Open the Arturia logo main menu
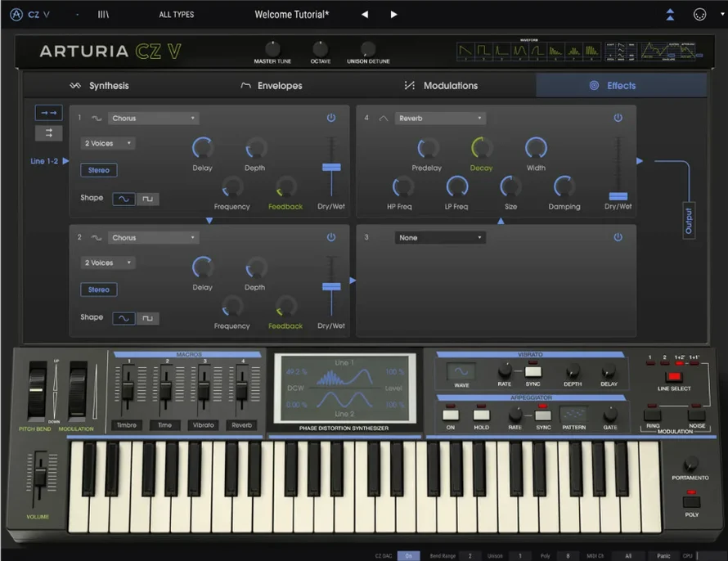 [x=16, y=15]
